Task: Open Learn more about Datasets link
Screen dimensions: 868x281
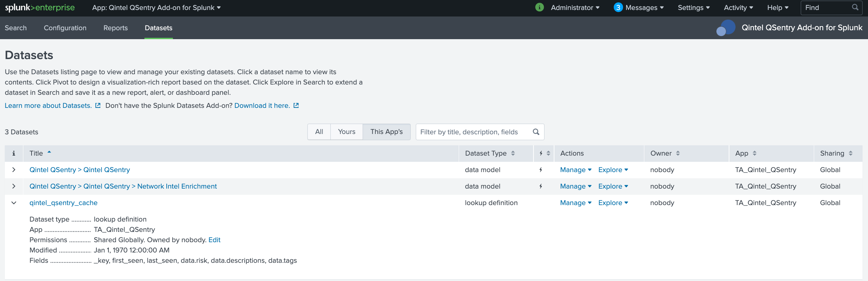Action: (x=48, y=105)
